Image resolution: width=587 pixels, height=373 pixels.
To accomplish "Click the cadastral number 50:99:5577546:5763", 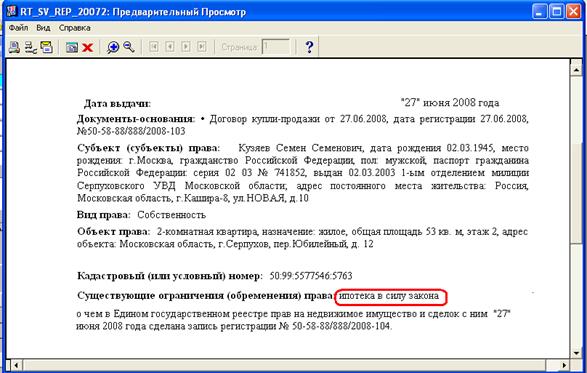I will 311,276.
